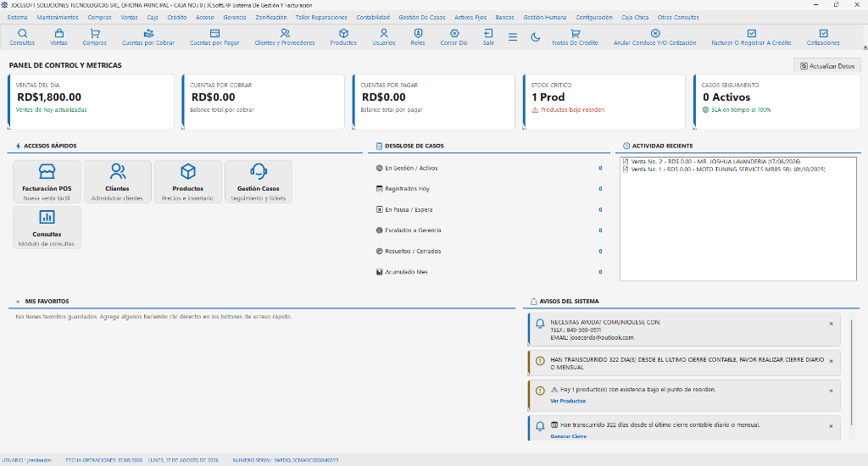
Task: Open the Clientes quick access tile
Action: pyautogui.click(x=117, y=181)
